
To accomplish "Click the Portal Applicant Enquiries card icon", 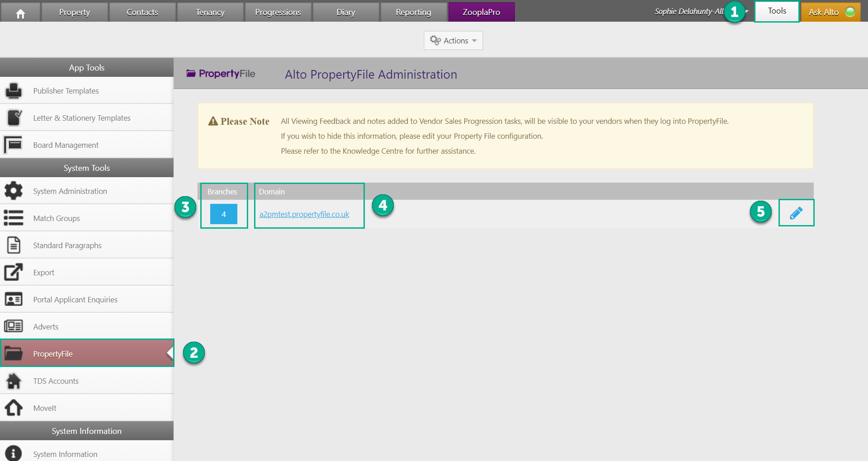I will (14, 299).
